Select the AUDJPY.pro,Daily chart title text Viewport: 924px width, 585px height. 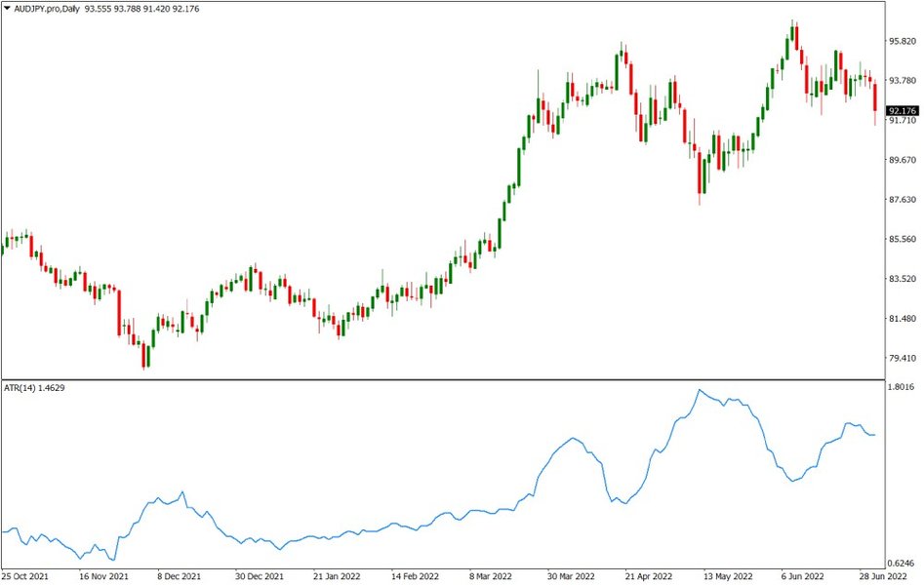click(x=47, y=9)
